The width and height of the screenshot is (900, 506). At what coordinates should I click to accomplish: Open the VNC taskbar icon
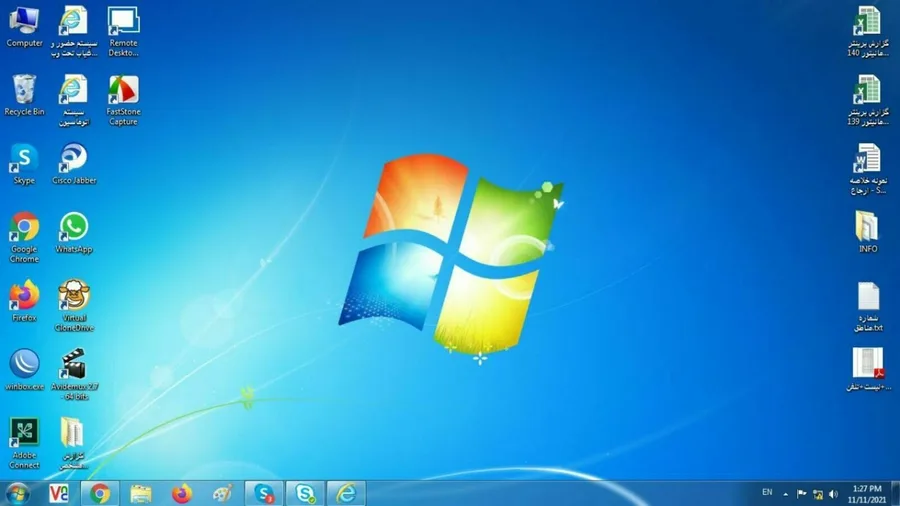(x=59, y=493)
